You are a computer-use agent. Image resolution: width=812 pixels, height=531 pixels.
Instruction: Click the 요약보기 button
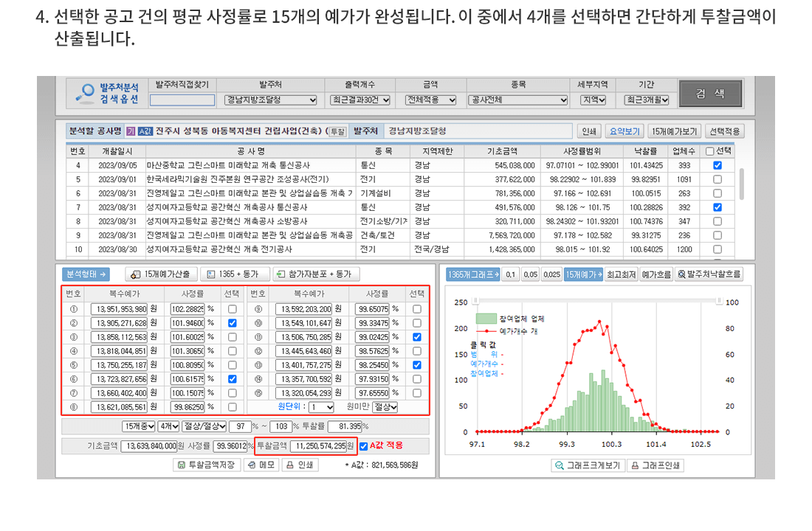tap(624, 131)
